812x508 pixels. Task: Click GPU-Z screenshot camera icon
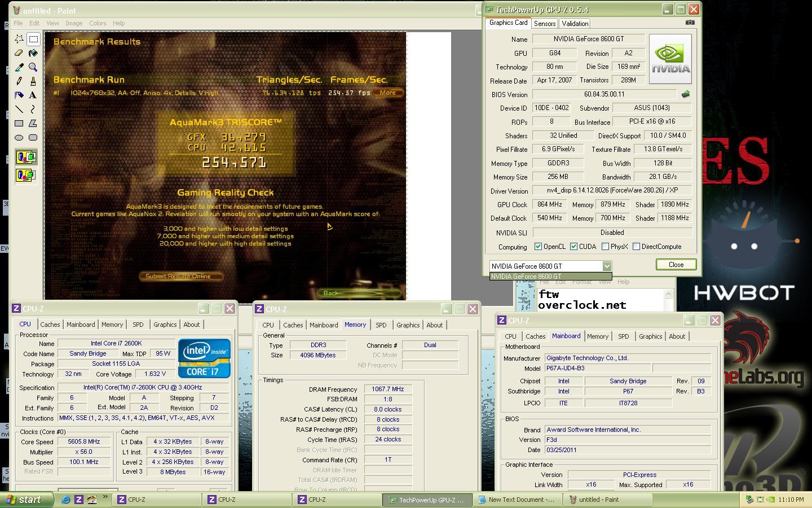tap(690, 23)
